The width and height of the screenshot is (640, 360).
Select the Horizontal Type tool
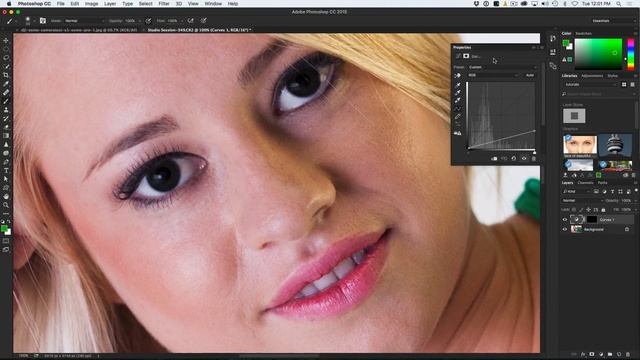point(6,171)
